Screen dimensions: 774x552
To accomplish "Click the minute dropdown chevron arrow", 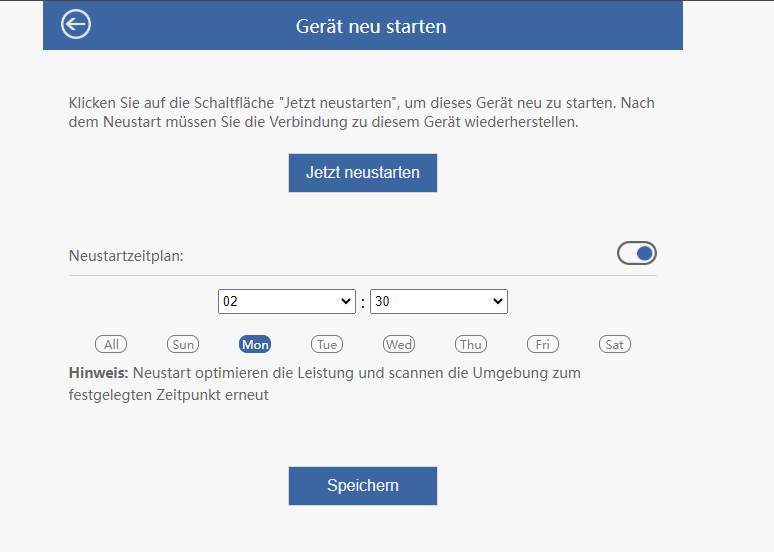I will [498, 301].
